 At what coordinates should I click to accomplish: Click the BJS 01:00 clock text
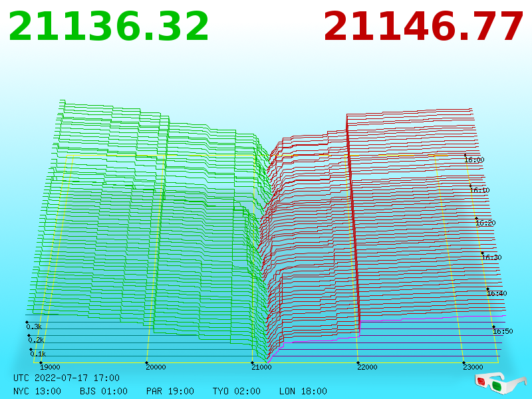pyautogui.click(x=104, y=391)
